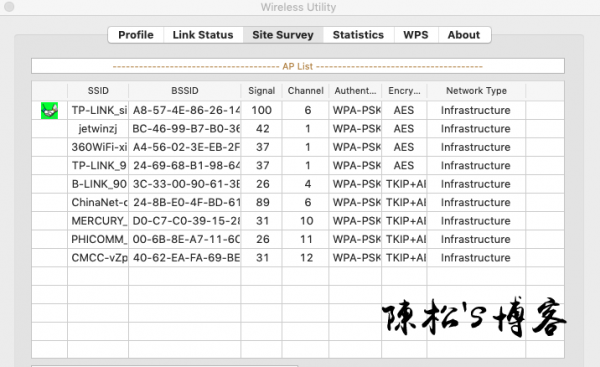The height and width of the screenshot is (367, 600).
Task: Switch to the Profile tab
Action: [x=136, y=35]
